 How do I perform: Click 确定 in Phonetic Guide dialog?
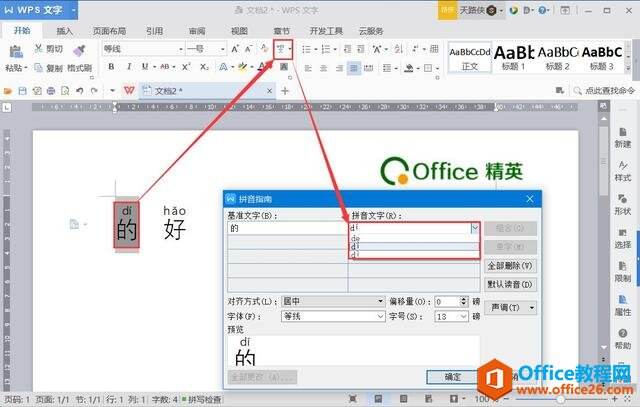click(x=452, y=377)
